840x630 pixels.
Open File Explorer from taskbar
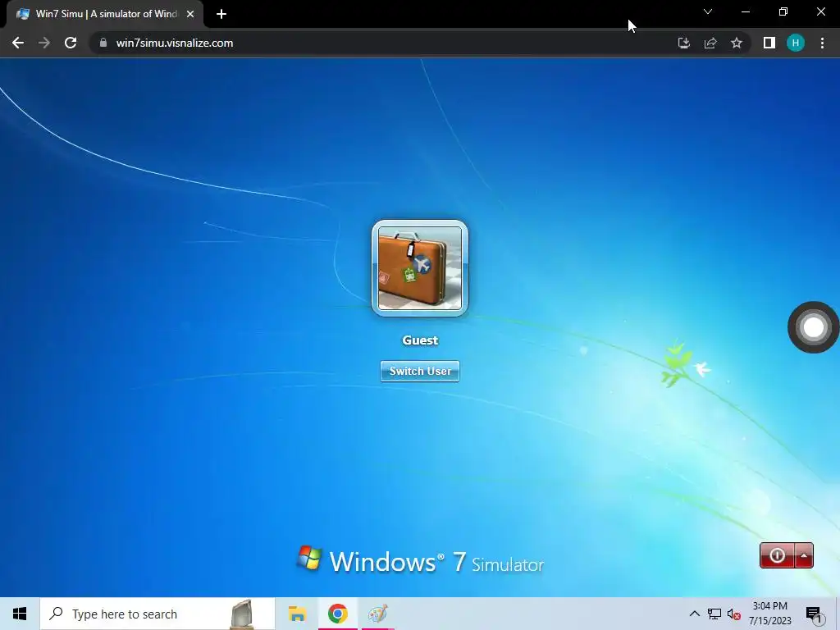(x=297, y=614)
